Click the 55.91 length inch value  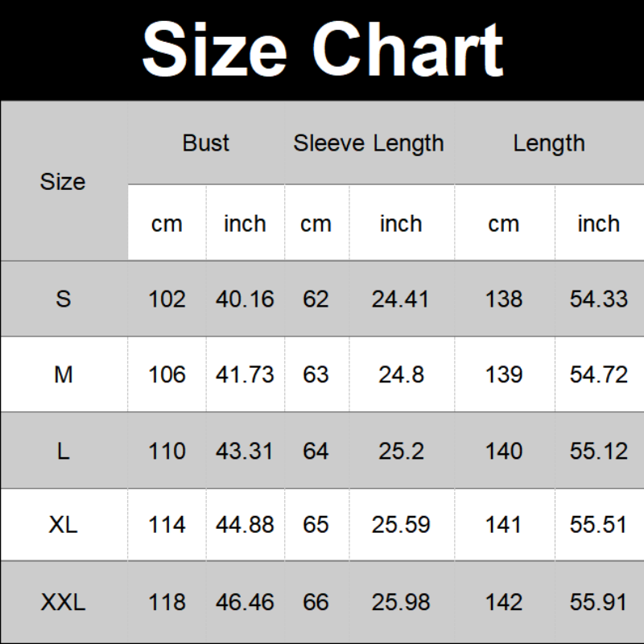(598, 601)
